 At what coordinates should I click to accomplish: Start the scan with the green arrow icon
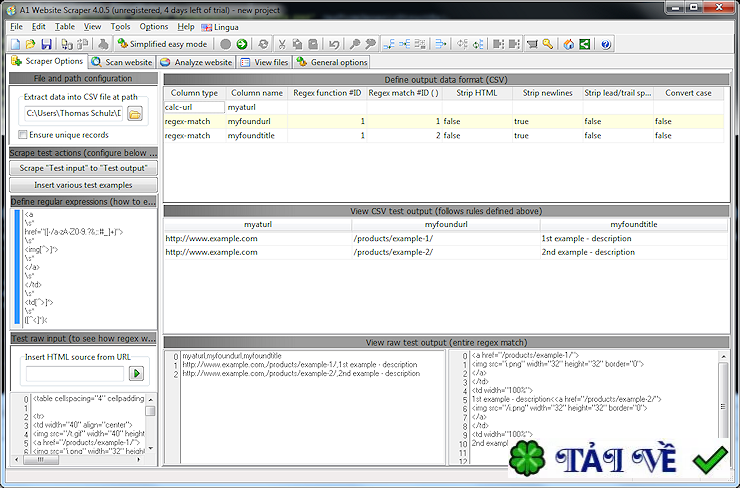pos(242,44)
